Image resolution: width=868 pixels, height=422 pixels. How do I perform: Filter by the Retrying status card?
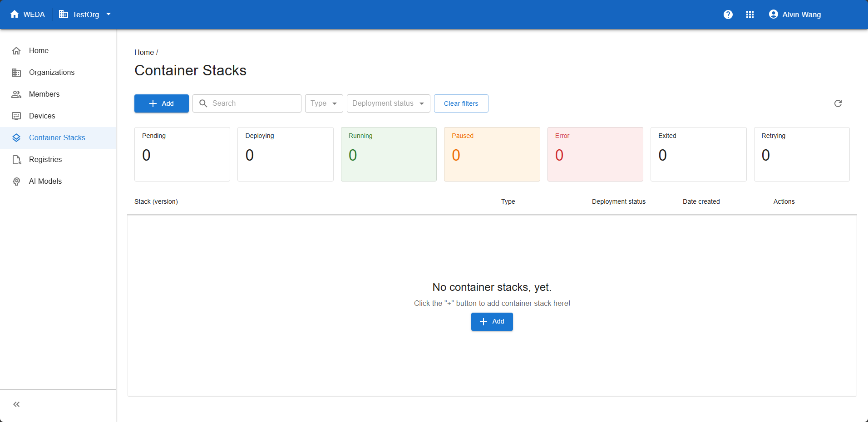[802, 154]
